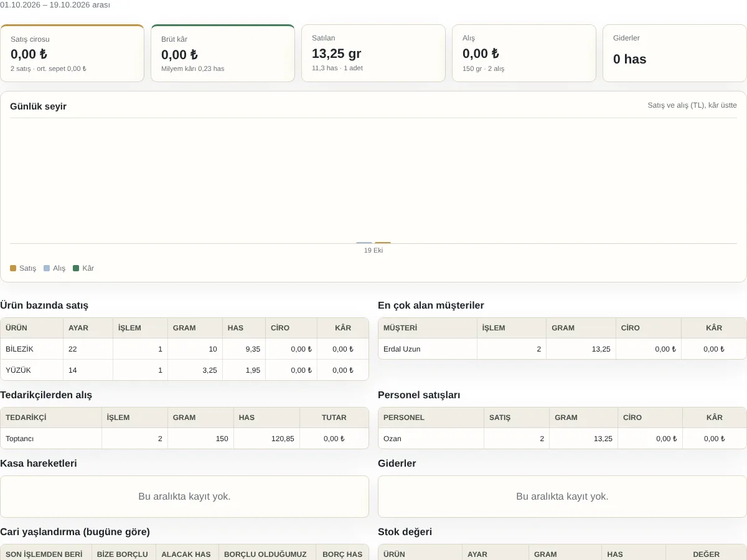Open the Satış cirosu summary card
This screenshot has width=747, height=560.
[x=72, y=53]
